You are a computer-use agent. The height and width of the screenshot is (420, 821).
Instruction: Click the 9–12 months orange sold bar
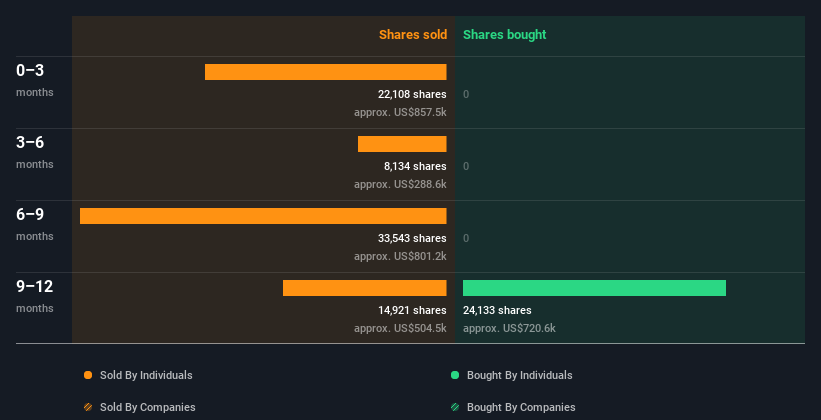click(x=364, y=288)
